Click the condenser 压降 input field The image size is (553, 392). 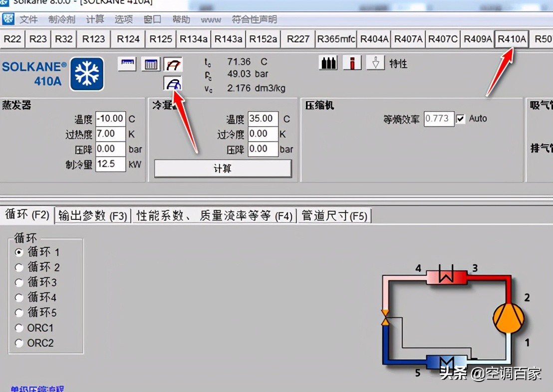tap(263, 149)
